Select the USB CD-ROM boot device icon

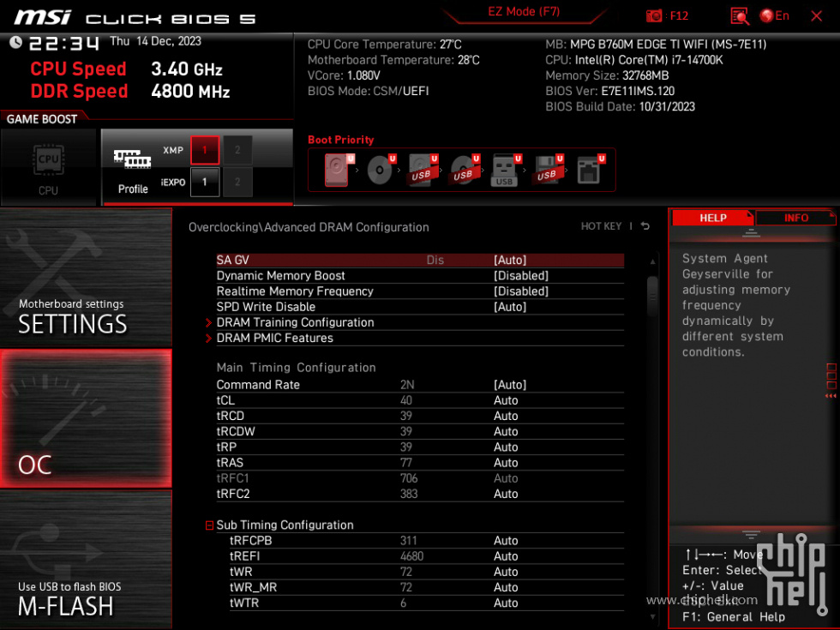coord(464,170)
